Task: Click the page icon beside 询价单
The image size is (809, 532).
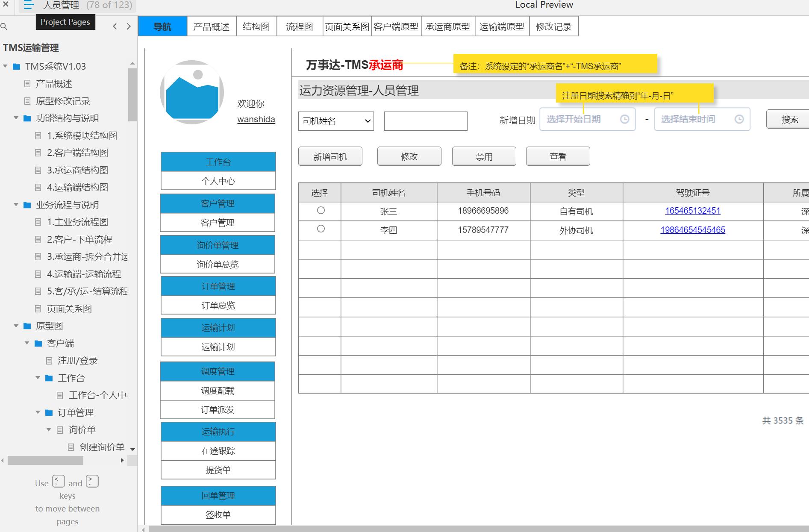Action: (x=60, y=430)
